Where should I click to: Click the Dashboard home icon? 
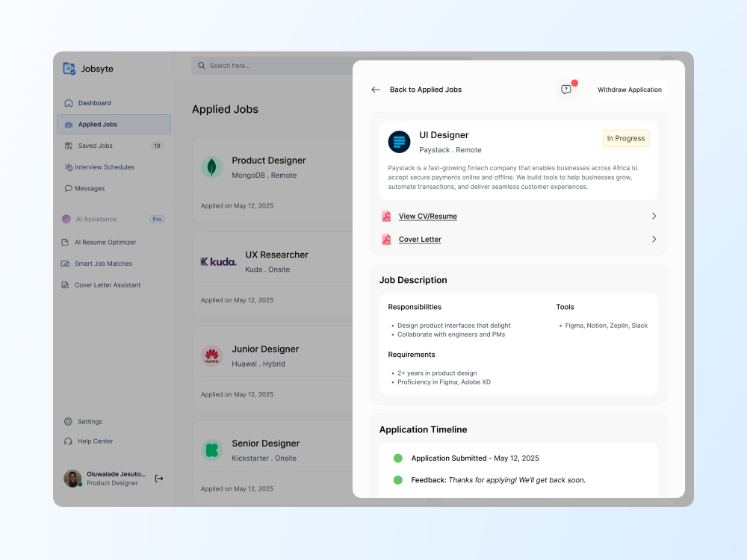69,103
